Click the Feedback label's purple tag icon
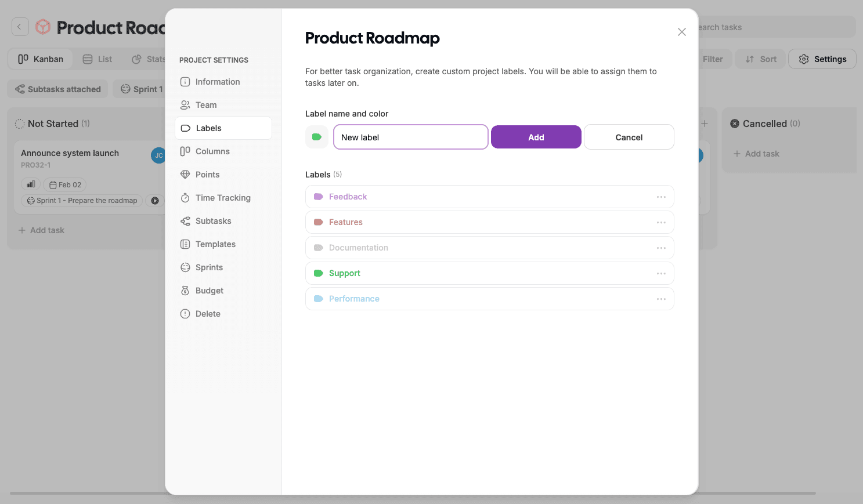 (x=319, y=197)
